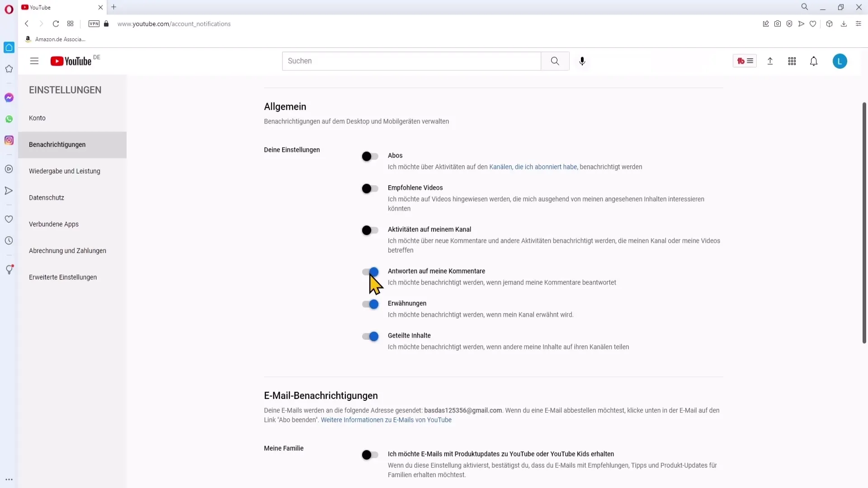Open Instagram in the Opera sidebar
This screenshot has width=868, height=488.
point(9,141)
